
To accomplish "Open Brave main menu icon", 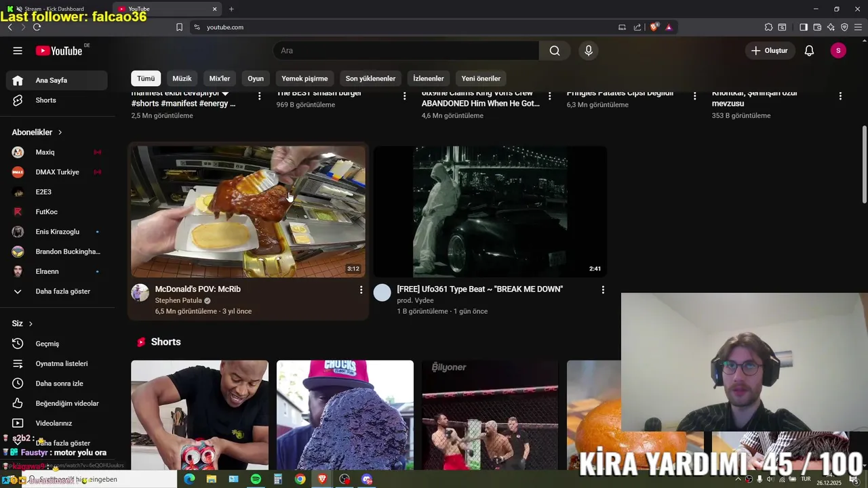I will 858,27.
